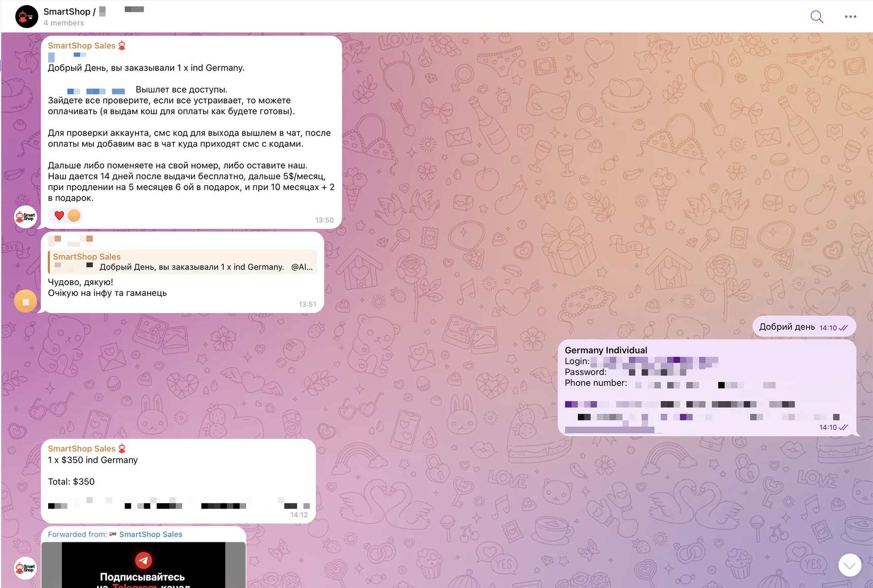Jump to bottom with the down-arrow button
This screenshot has width=873, height=588.
point(850,565)
